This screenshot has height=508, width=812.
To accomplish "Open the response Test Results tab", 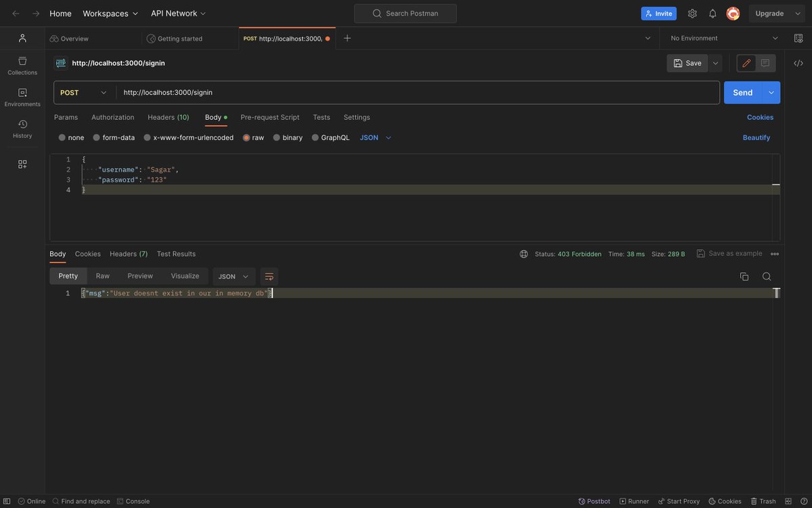I will coord(176,254).
